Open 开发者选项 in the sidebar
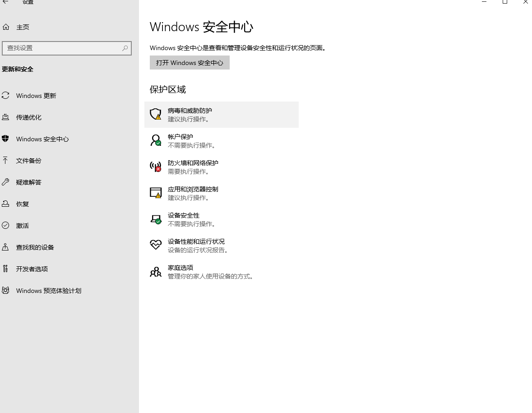 (32, 269)
